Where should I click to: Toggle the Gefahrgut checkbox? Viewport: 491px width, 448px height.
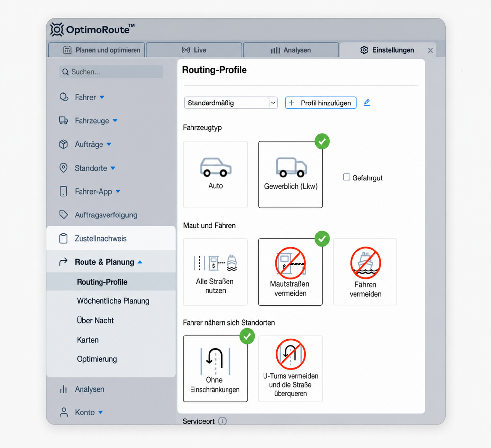[x=347, y=177]
